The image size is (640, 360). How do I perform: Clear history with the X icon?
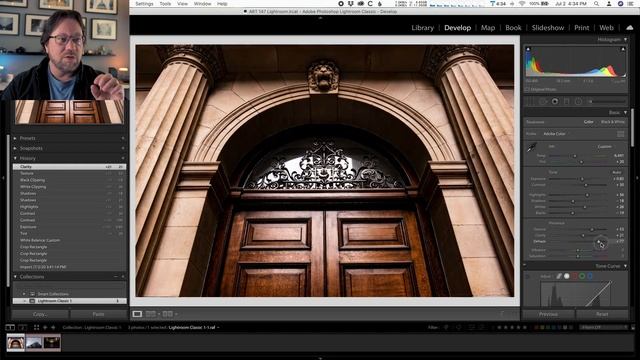pyautogui.click(x=122, y=158)
